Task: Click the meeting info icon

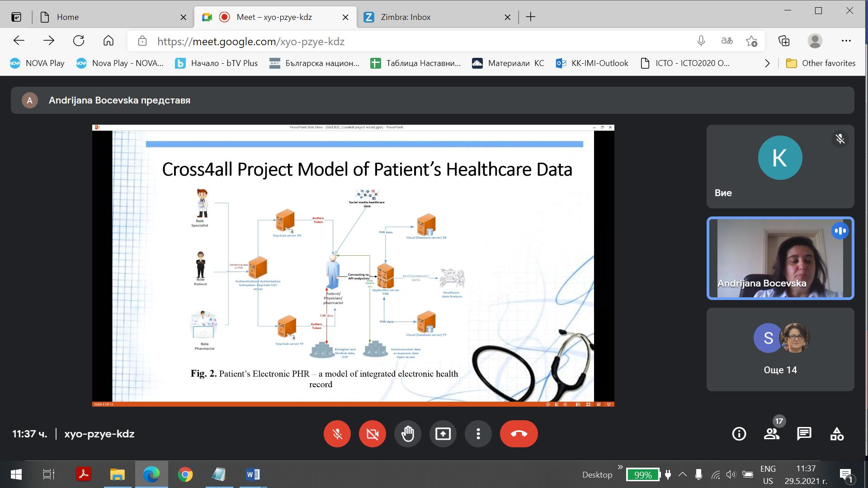Action: [739, 433]
